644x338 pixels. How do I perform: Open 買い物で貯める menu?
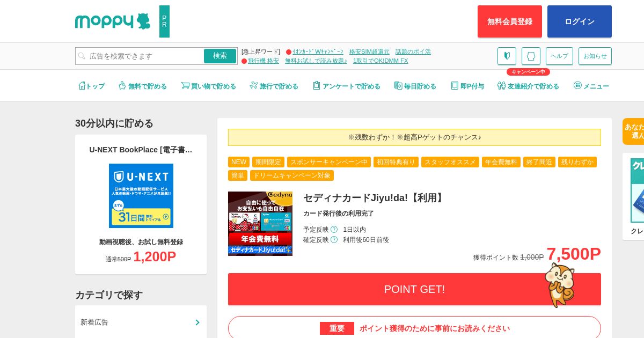pyautogui.click(x=208, y=86)
